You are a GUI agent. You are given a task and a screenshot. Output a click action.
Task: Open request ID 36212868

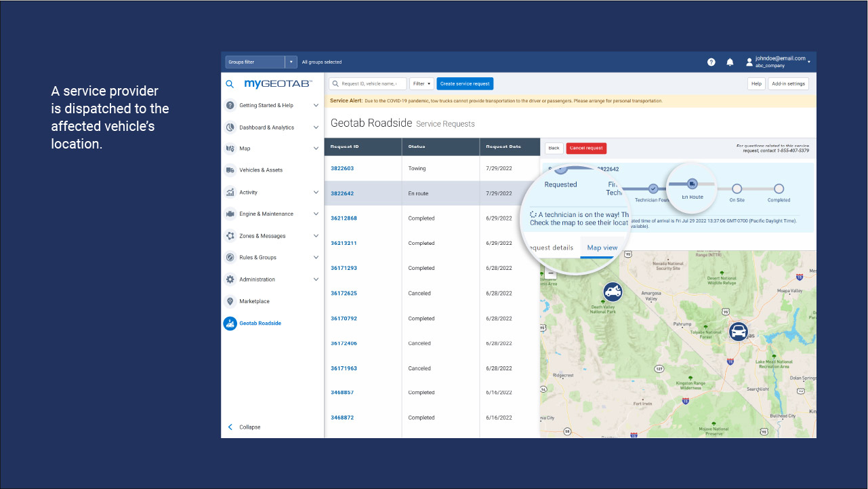(x=344, y=218)
